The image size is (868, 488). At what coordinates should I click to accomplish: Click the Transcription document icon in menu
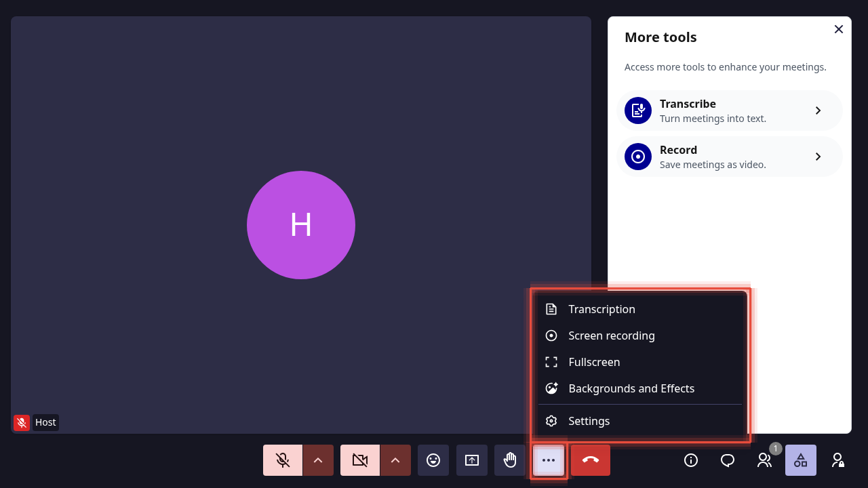tap(551, 309)
